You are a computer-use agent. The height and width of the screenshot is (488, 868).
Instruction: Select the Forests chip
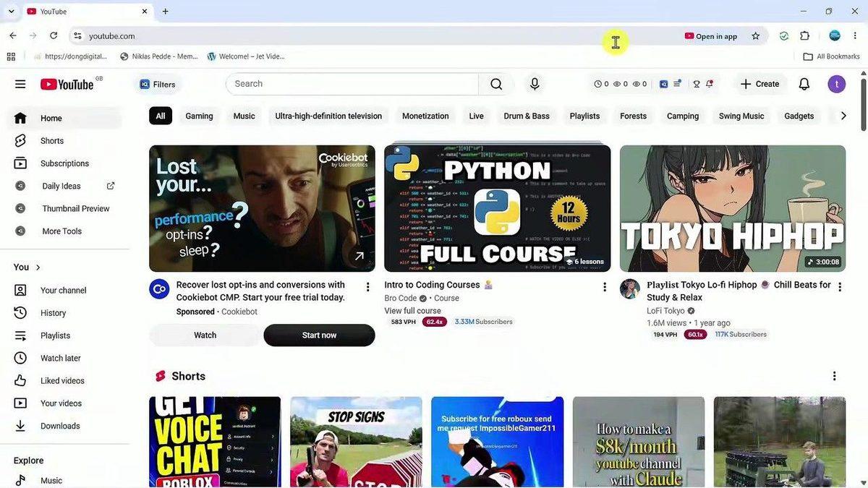tap(633, 116)
